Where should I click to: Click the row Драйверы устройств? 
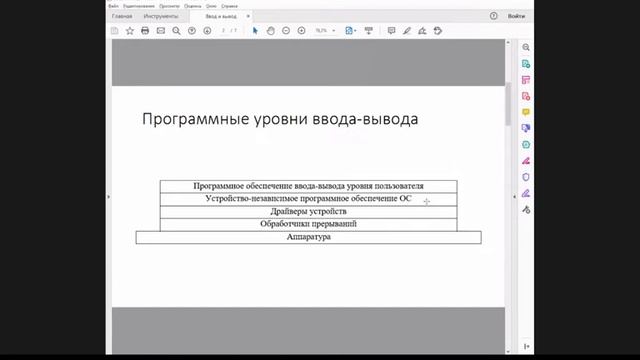tap(309, 212)
